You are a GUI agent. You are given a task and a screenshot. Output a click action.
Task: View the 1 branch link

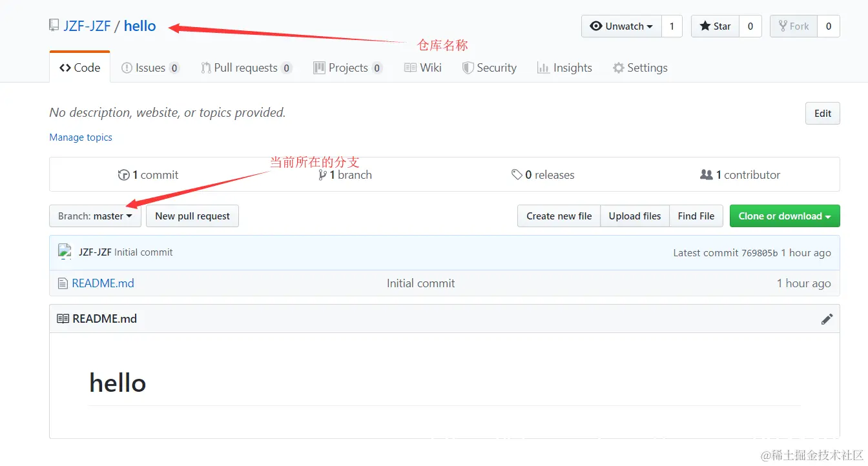tap(345, 175)
